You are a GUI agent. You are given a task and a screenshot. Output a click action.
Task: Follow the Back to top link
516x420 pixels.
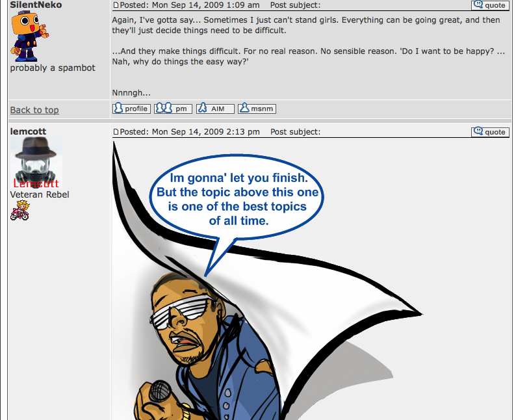click(34, 110)
